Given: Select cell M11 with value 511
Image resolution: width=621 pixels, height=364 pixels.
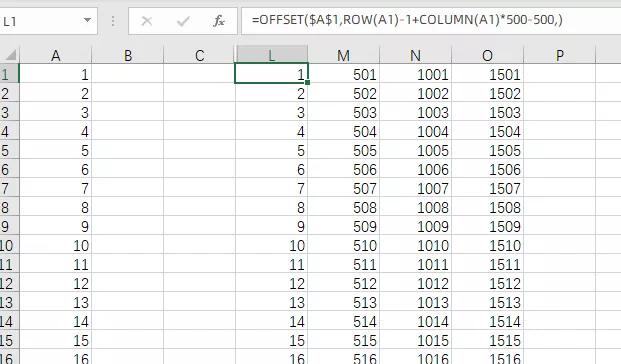Looking at the screenshot, I should point(344,264).
